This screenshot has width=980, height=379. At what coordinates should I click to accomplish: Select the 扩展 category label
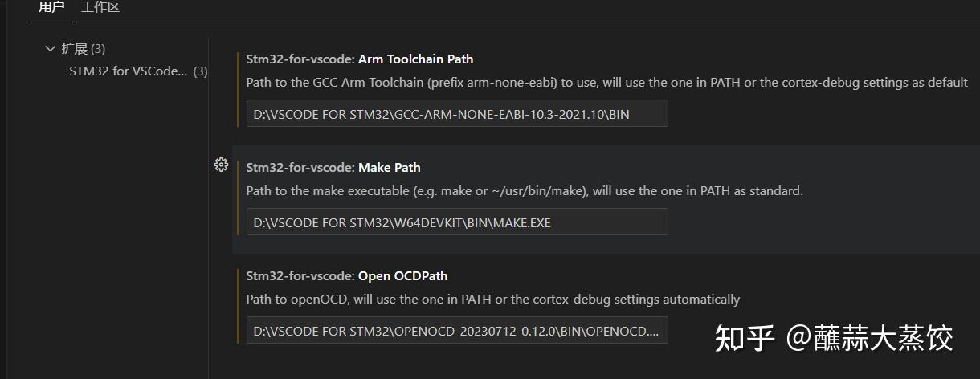pos(75,49)
